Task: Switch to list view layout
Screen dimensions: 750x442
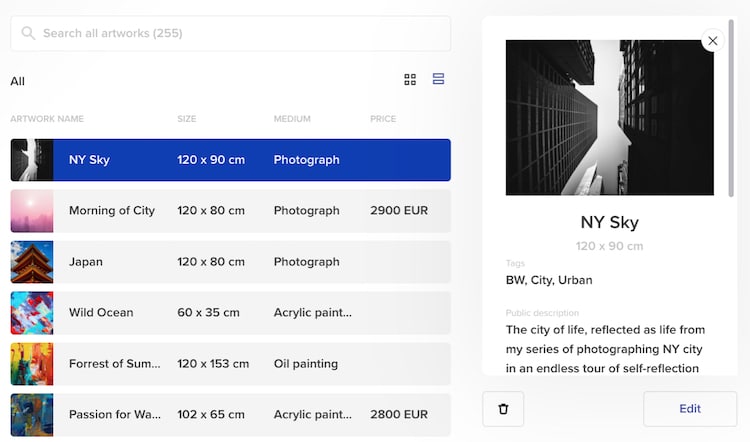Action: [x=438, y=79]
